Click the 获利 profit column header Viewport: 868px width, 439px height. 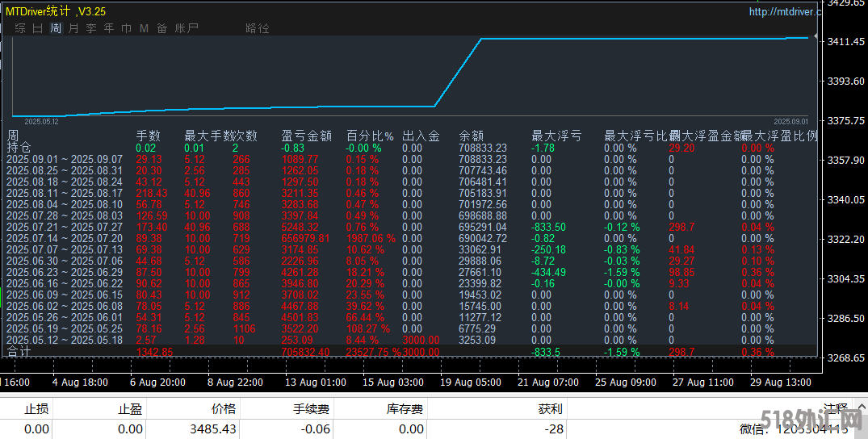551,409
